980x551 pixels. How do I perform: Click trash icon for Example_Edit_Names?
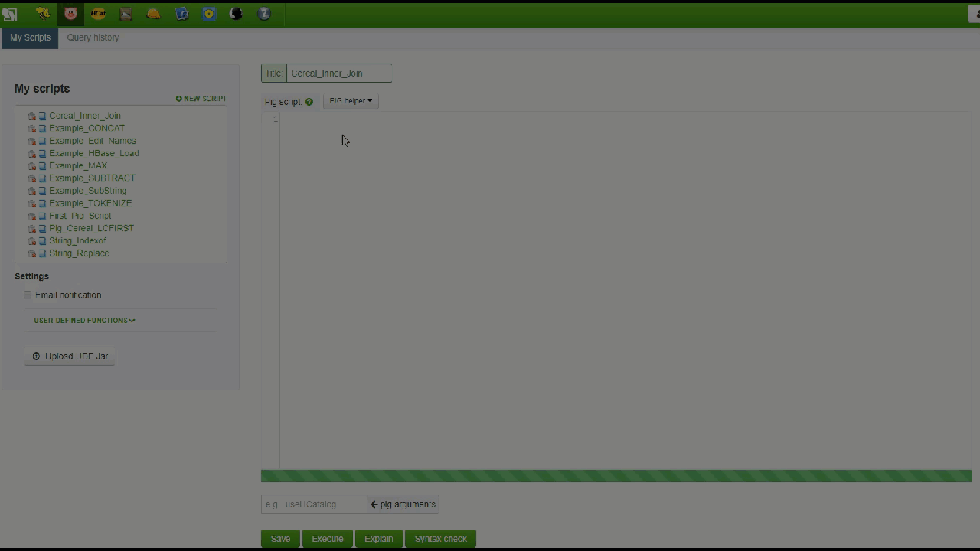(x=32, y=141)
